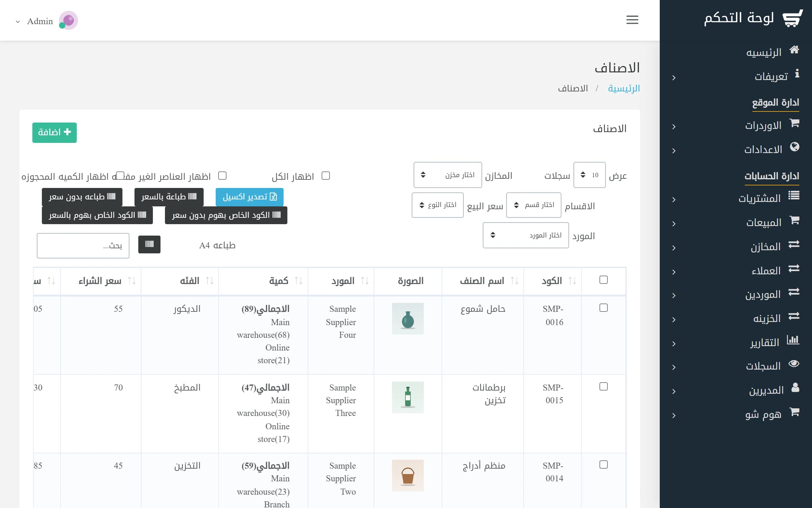Click the تصدير اكسيل export button
The height and width of the screenshot is (508, 812).
250,197
